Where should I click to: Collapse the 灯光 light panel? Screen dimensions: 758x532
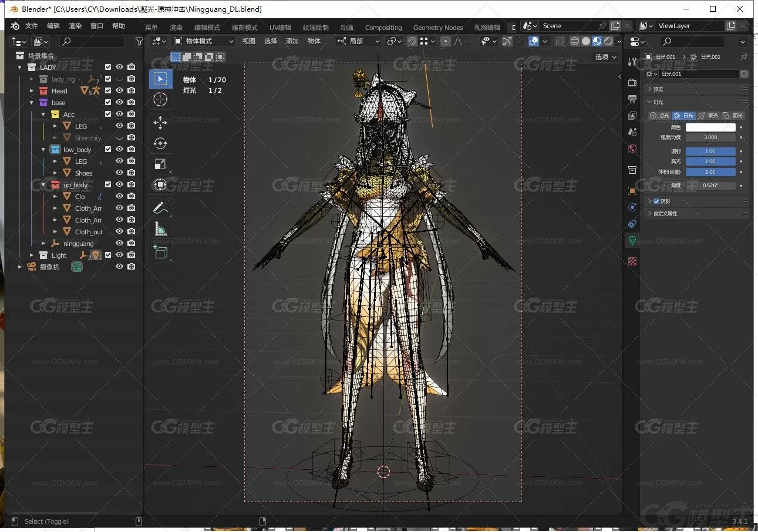tap(696, 102)
